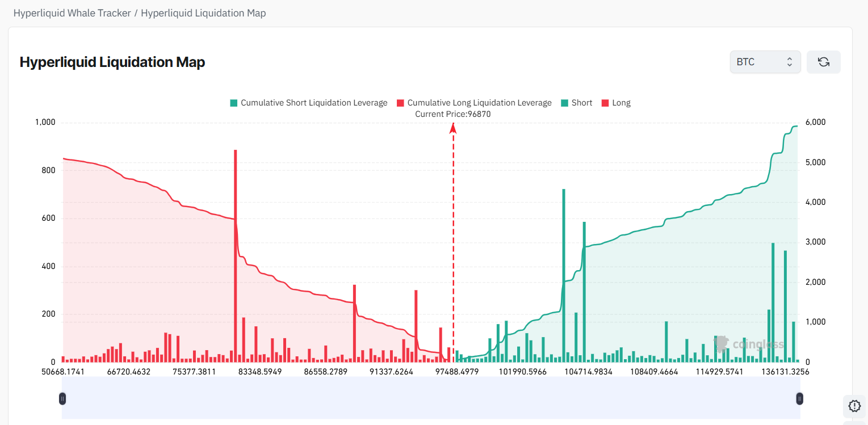Image resolution: width=868 pixels, height=425 pixels.
Task: Toggle the Long bar series legend
Action: click(x=616, y=103)
